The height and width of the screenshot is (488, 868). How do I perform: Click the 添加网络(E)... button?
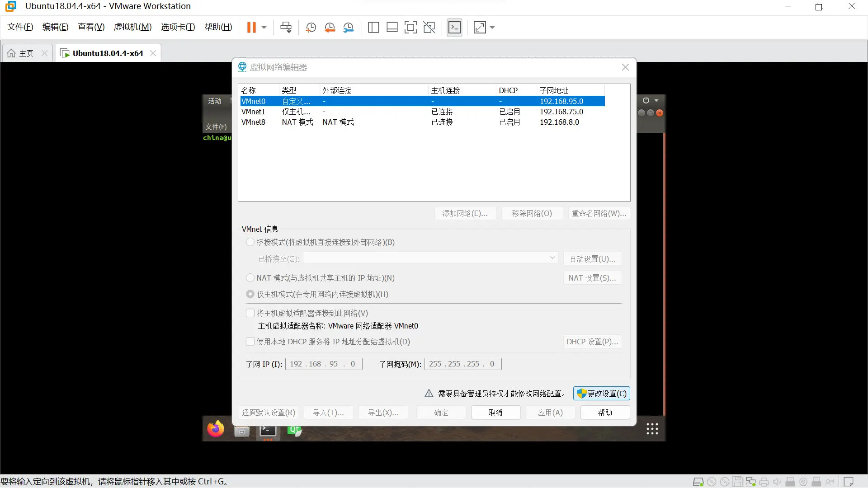point(465,213)
